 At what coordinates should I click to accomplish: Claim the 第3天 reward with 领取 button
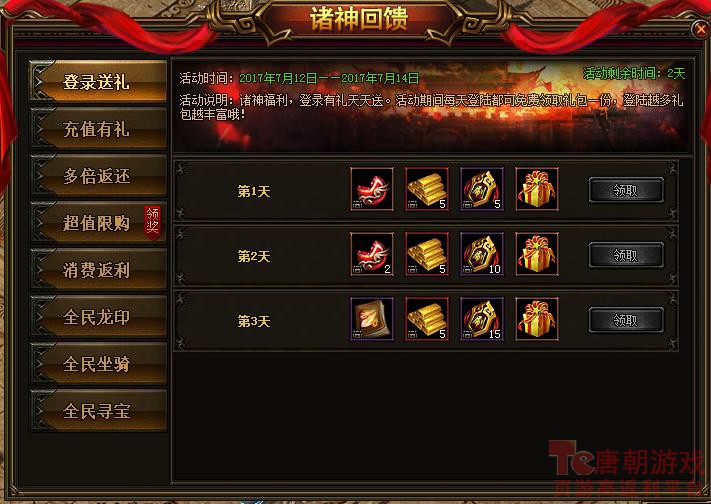tap(626, 320)
